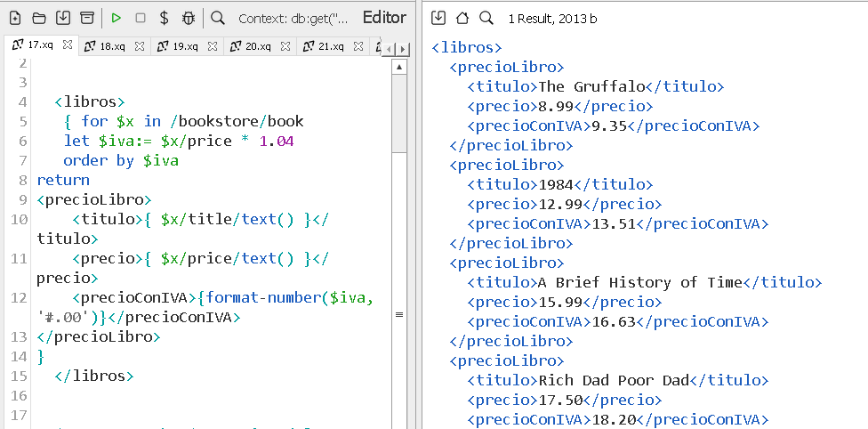Save the result using result panel icon

point(438,18)
